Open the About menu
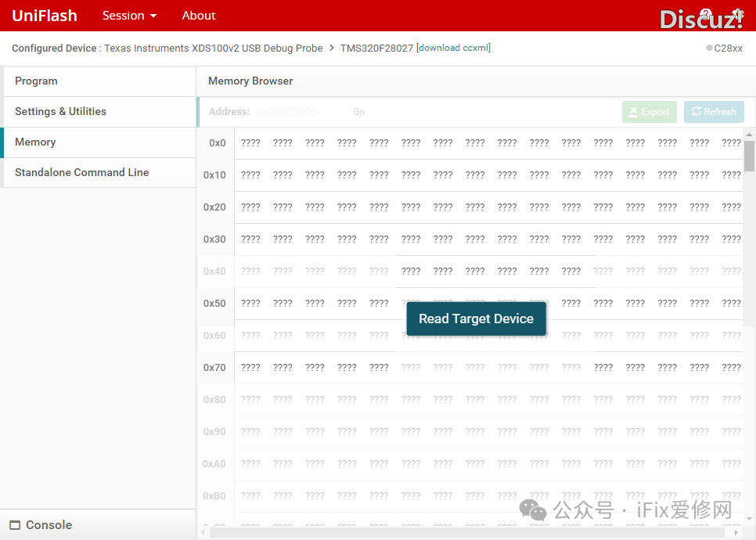Screen dimensions: 756x540 pyautogui.click(x=199, y=16)
